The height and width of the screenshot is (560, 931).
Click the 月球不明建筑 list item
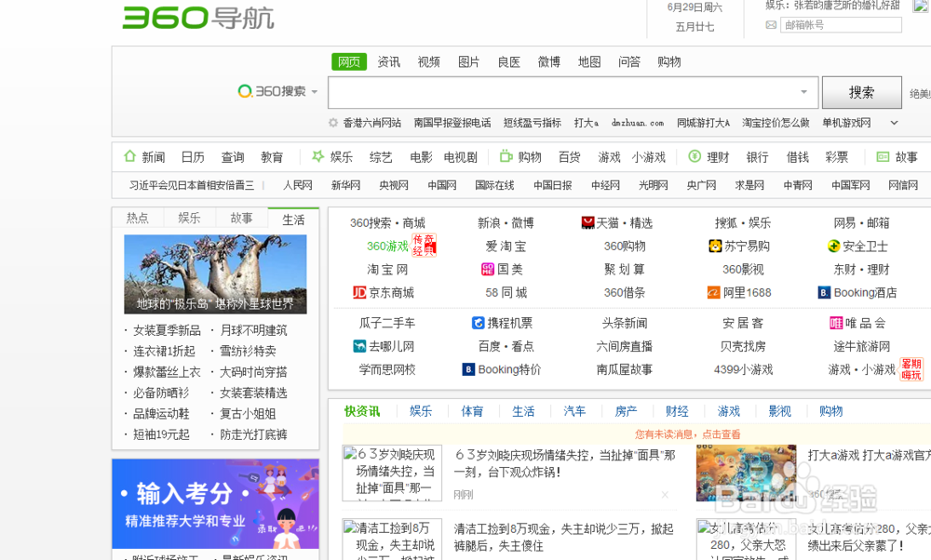click(x=253, y=330)
